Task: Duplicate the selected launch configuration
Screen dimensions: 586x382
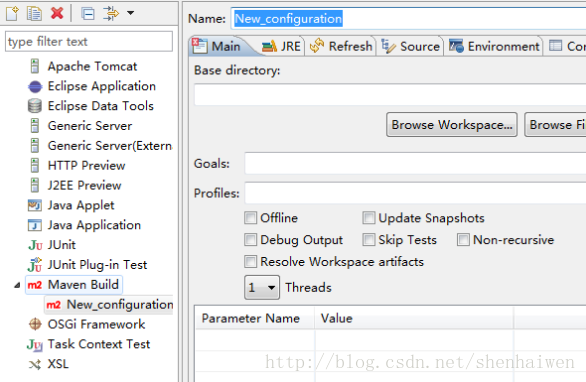Action: tap(34, 13)
